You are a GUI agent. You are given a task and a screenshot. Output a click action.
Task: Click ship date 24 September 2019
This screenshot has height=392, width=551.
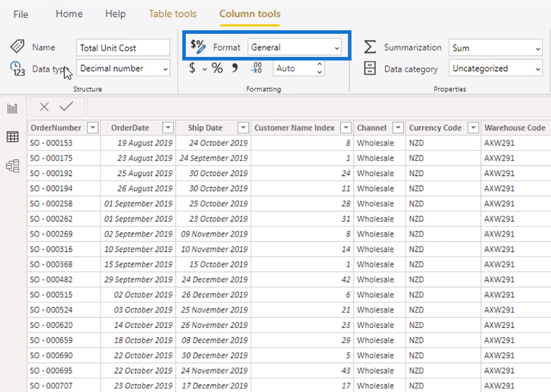[x=214, y=158]
